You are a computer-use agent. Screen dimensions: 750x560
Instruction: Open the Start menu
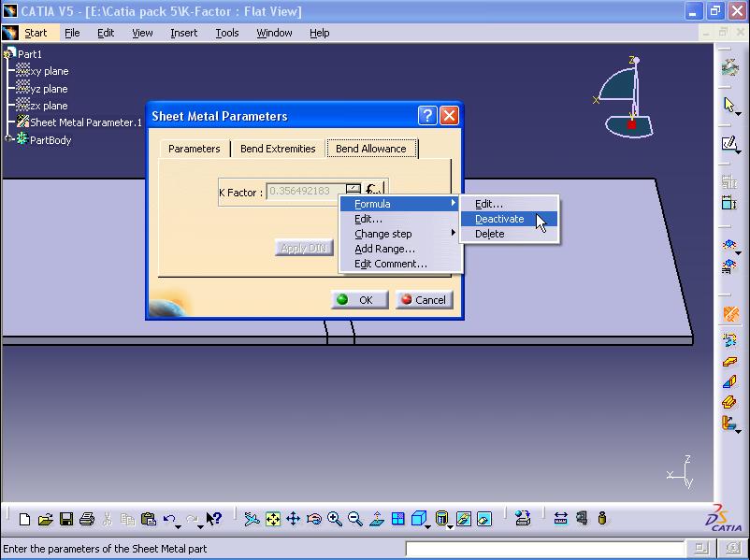[36, 33]
